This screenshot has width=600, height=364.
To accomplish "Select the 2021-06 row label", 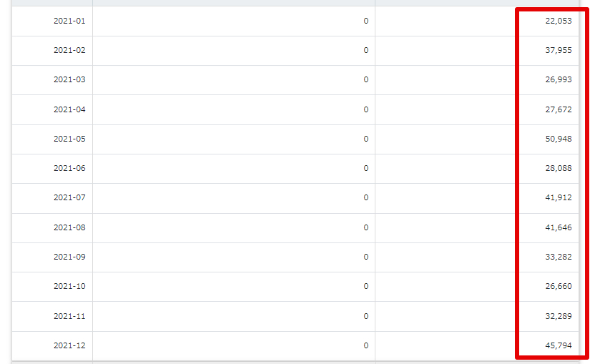I will (x=69, y=168).
